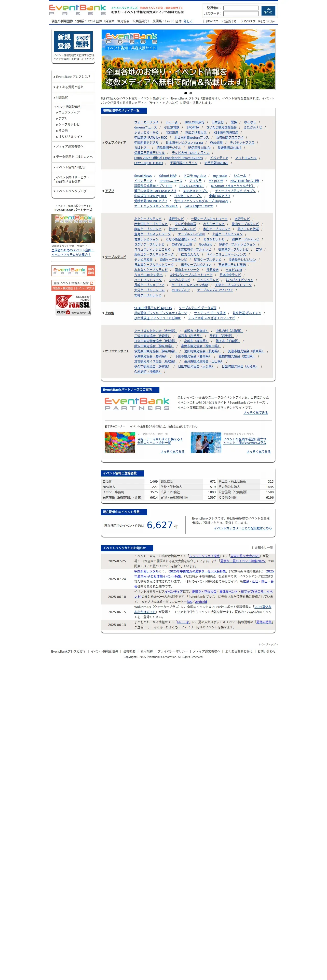The width and height of the screenshot is (327, 980).
Task: Go to next carousel slide arrow
Action: click(x=269, y=59)
